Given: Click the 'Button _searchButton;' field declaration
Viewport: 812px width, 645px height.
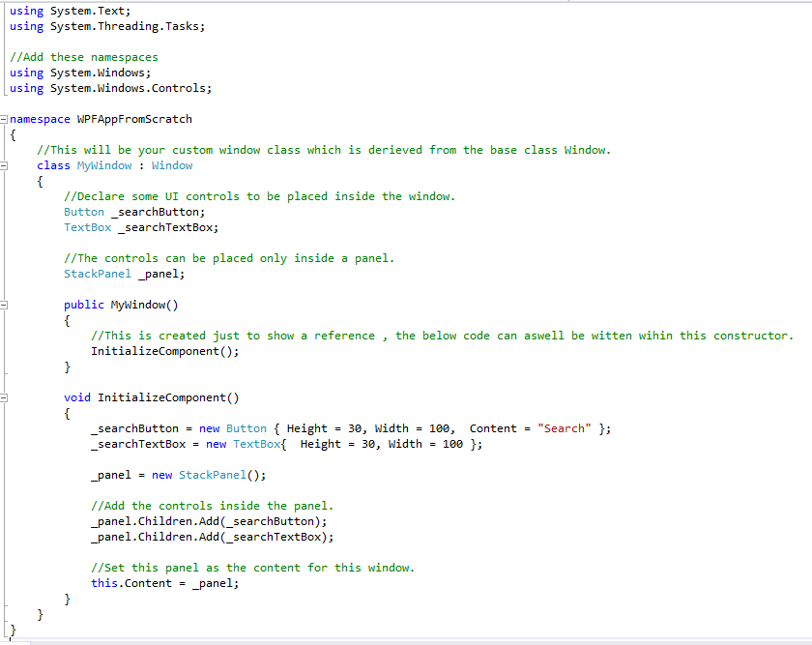Looking at the screenshot, I should pyautogui.click(x=134, y=212).
